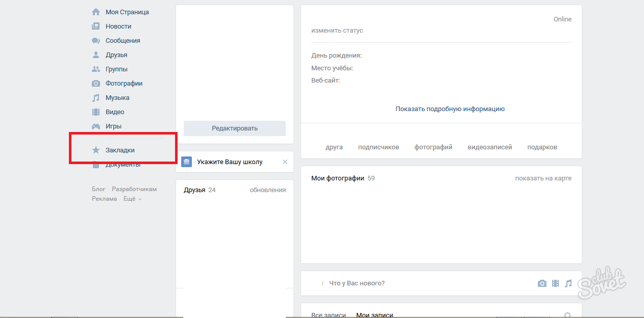Screen dimensions: 644x318
Task: Open Друзья in the left menu
Action: (116, 55)
